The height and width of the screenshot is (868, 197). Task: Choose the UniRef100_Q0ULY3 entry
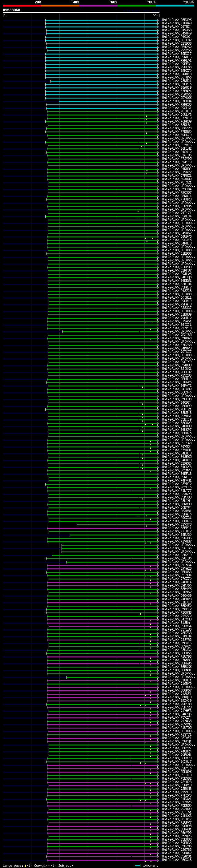pos(177,115)
